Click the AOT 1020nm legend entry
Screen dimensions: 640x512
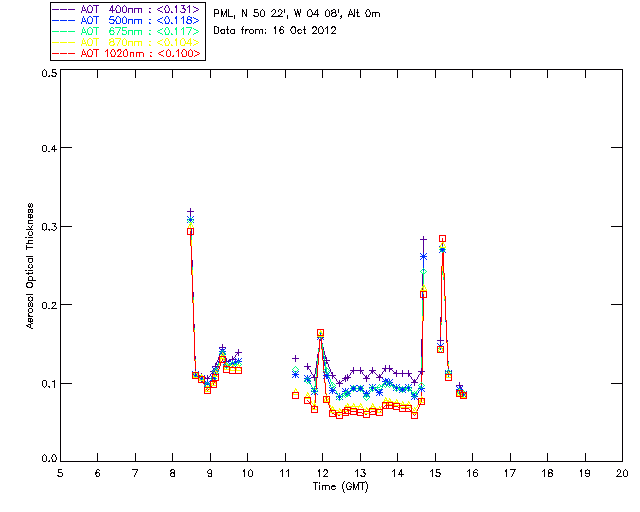click(x=126, y=53)
